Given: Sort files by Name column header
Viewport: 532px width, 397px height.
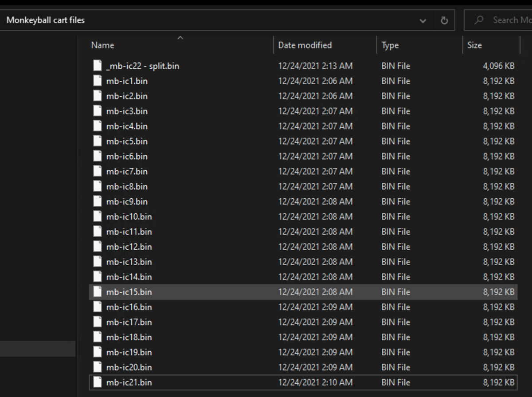Looking at the screenshot, I should tap(102, 45).
